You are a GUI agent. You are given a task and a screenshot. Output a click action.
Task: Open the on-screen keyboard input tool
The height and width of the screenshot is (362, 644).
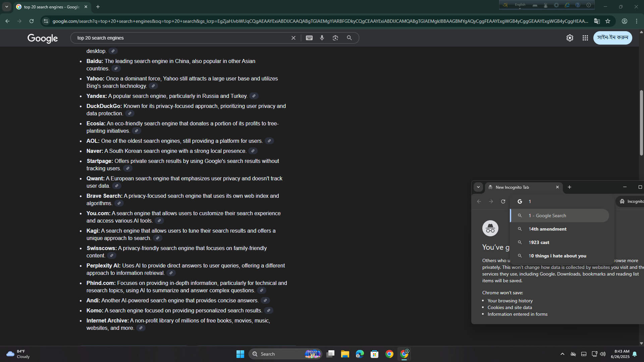point(309,38)
